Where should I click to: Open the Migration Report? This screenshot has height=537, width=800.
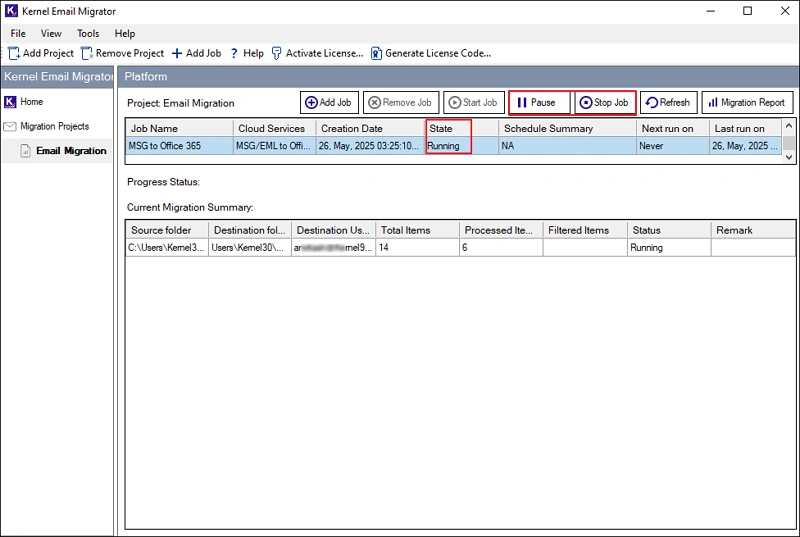click(x=747, y=102)
